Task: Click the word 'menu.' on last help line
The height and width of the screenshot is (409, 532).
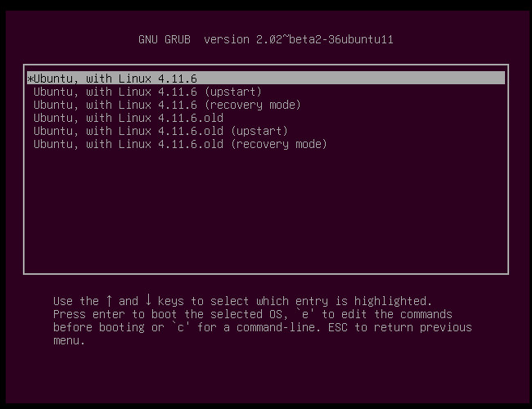Action: click(70, 340)
